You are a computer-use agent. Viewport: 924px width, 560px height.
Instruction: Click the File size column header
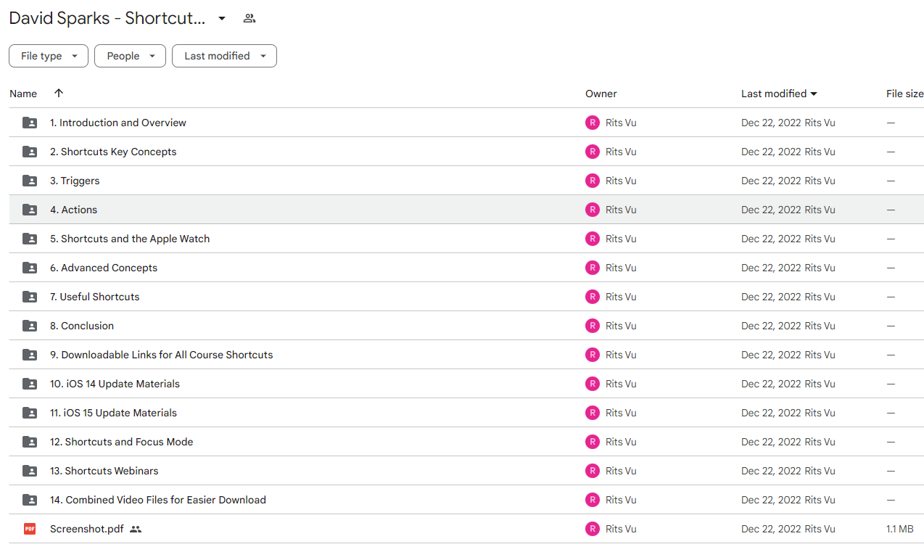(904, 94)
